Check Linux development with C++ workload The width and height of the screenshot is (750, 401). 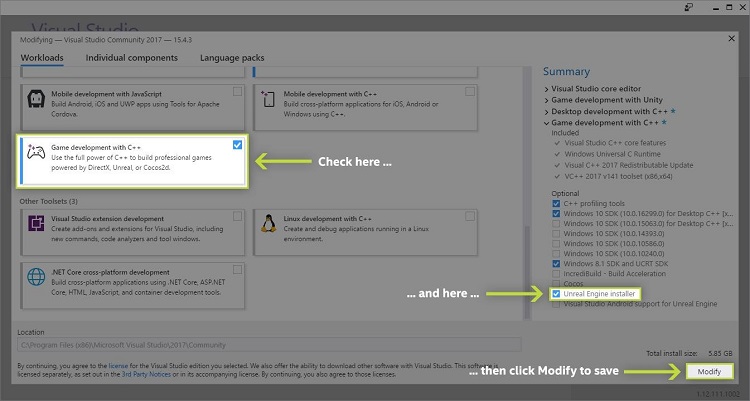click(x=470, y=216)
